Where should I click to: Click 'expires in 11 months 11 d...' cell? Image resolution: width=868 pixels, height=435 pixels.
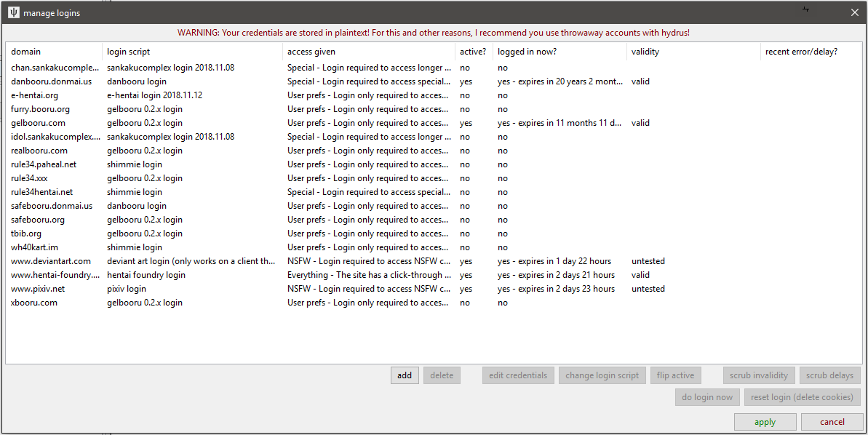560,123
